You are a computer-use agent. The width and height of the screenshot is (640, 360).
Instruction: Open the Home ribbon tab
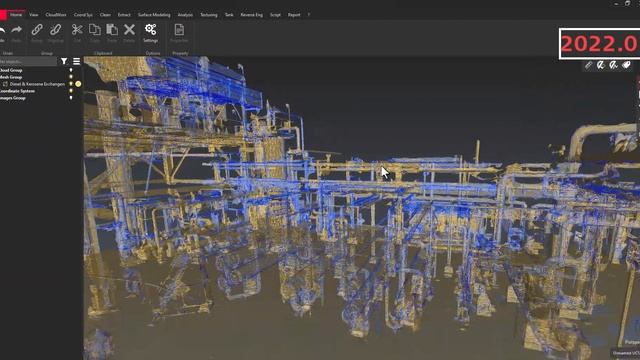pyautogui.click(x=16, y=15)
